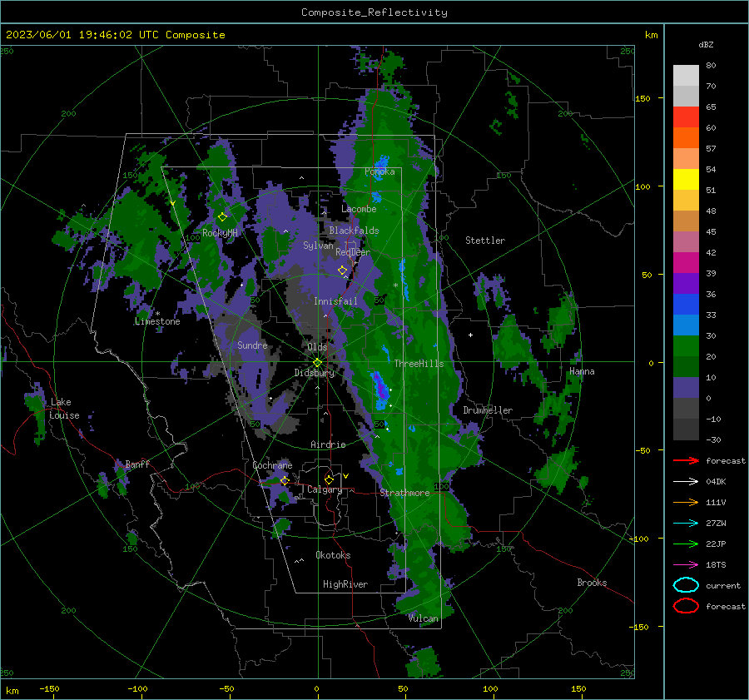Screen dimensions: 749x700
Task: Click the Sylvan label on the map
Action: [x=318, y=246]
